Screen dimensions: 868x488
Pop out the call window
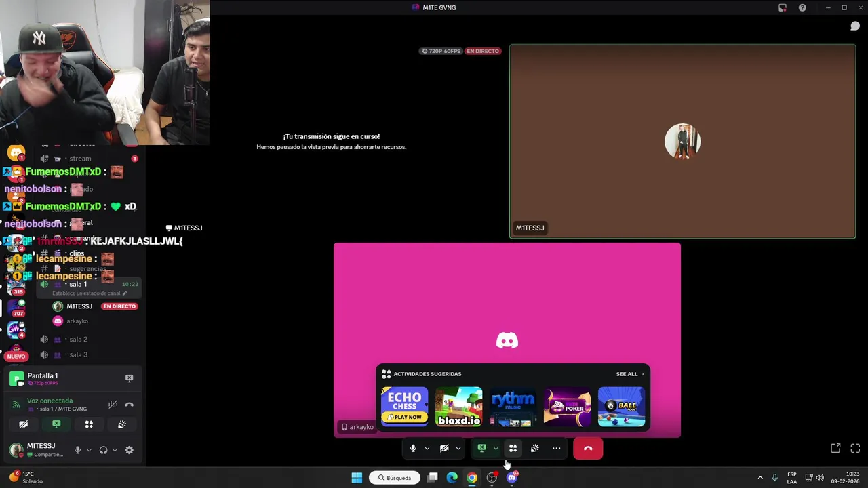pyautogui.click(x=835, y=448)
